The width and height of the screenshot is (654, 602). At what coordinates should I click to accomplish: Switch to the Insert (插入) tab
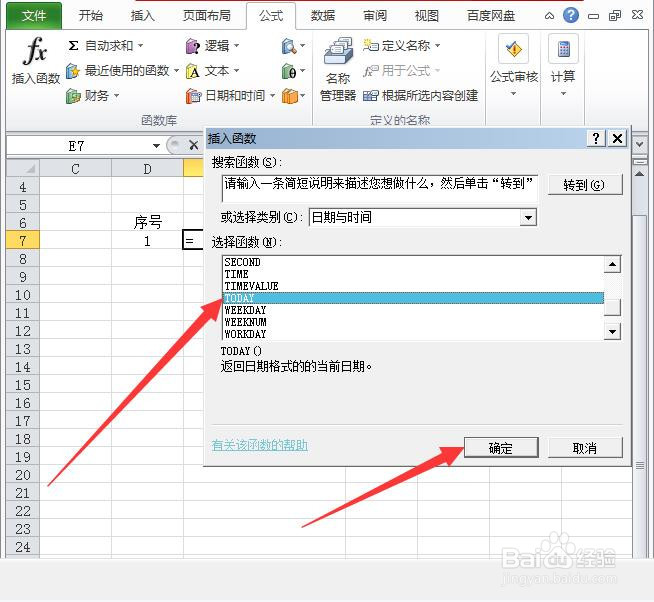pyautogui.click(x=143, y=16)
